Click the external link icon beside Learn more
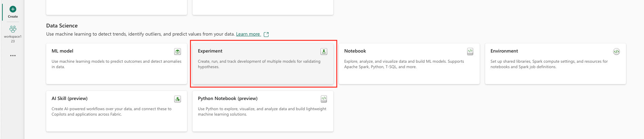644x139 pixels. pyautogui.click(x=266, y=34)
